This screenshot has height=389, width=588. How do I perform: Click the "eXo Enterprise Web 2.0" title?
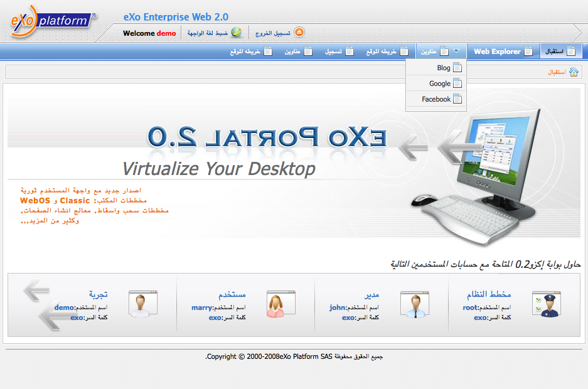tap(176, 17)
